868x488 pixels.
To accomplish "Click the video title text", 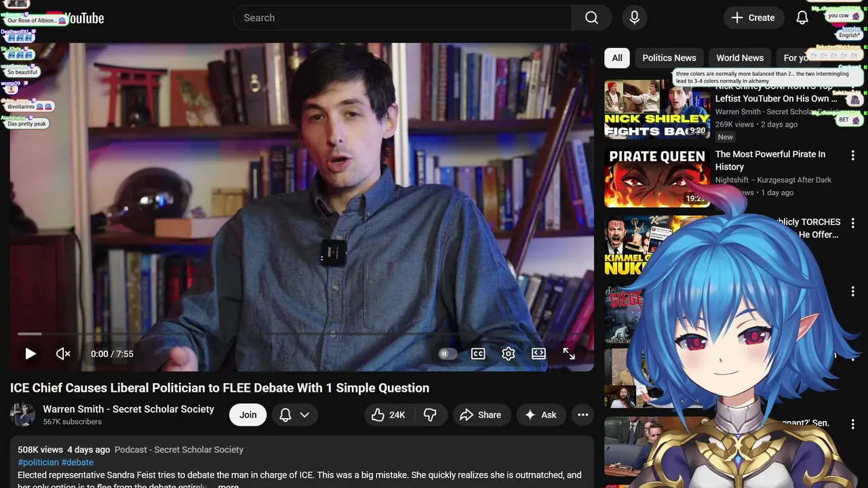I will (220, 388).
